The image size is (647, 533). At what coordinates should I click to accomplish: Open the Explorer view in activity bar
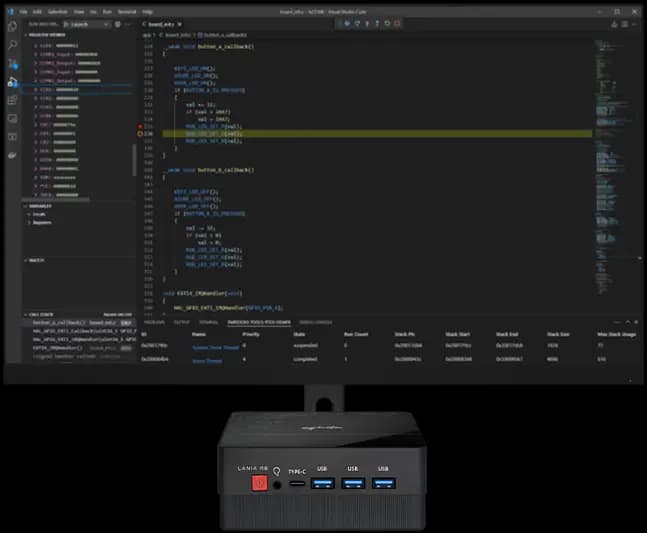click(x=12, y=27)
